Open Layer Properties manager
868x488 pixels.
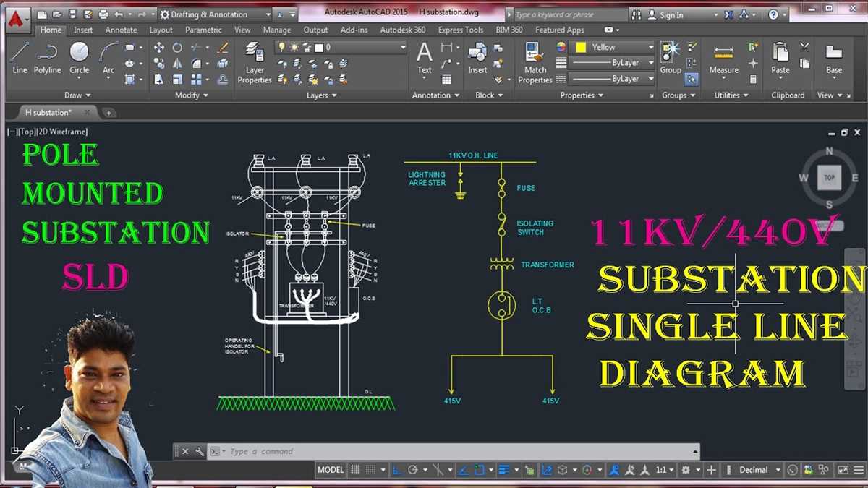(x=255, y=62)
